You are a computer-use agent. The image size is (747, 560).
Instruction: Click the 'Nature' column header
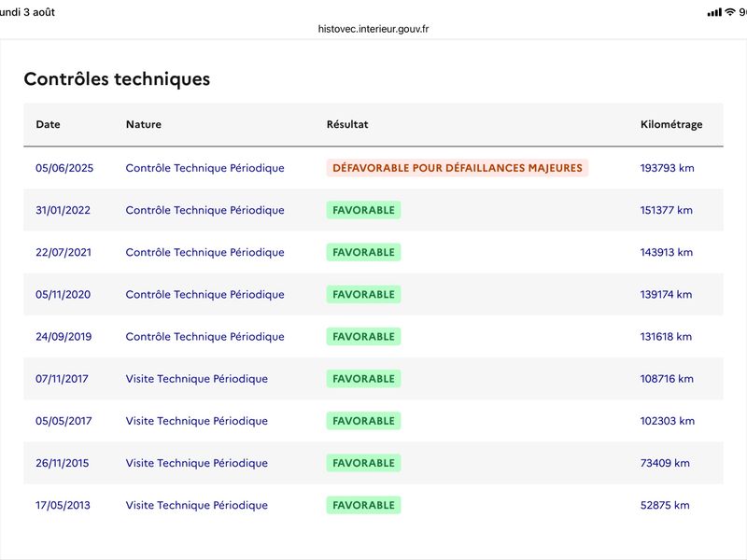click(144, 124)
